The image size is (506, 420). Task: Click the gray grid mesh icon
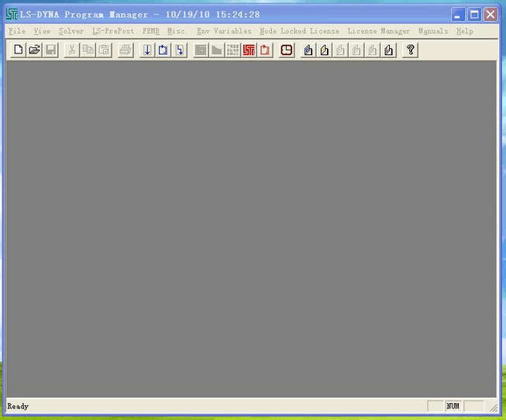pos(232,50)
